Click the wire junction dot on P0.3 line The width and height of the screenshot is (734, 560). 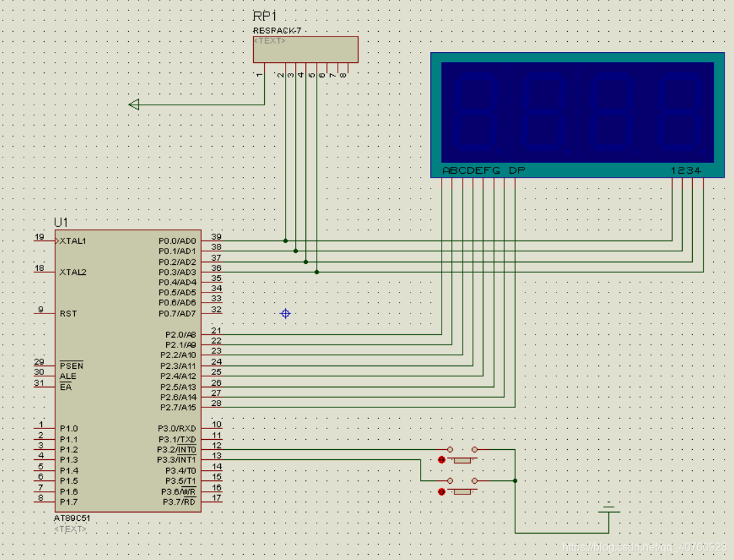coord(317,272)
